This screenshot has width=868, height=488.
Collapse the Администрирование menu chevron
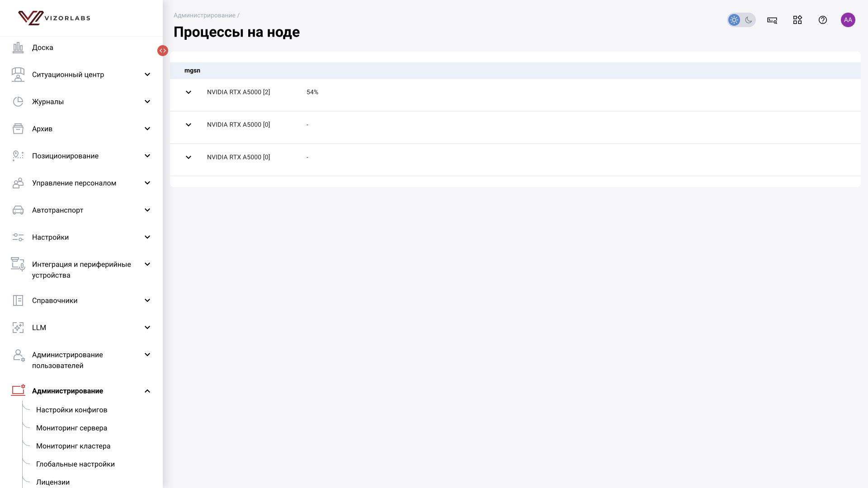tap(147, 391)
